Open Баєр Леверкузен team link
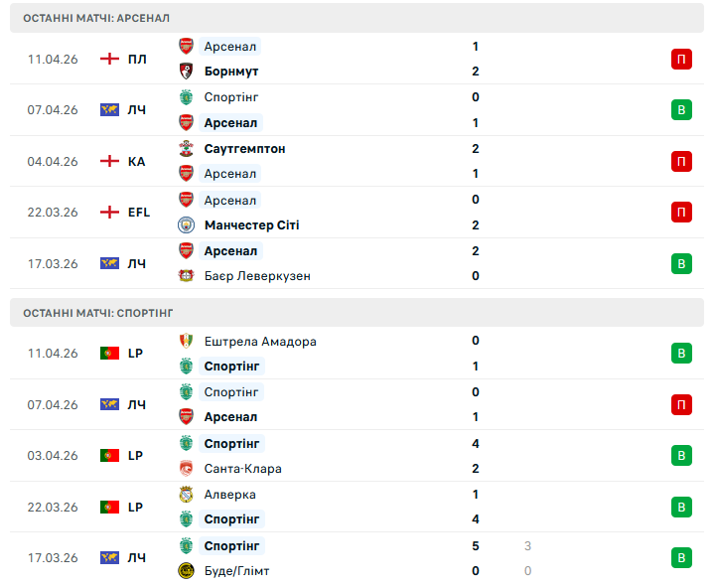This screenshot has width=714, height=588. [x=256, y=276]
